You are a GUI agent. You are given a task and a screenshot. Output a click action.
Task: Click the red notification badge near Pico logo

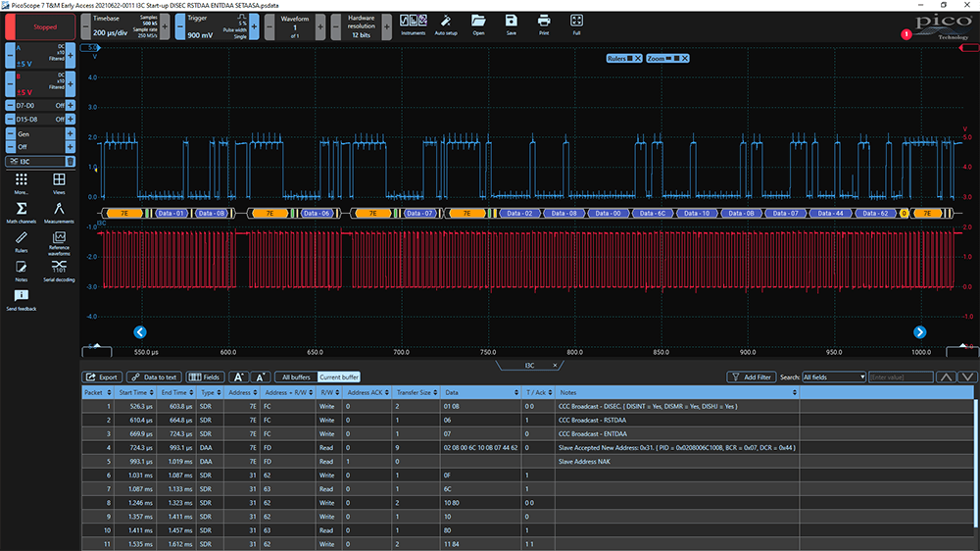906,34
